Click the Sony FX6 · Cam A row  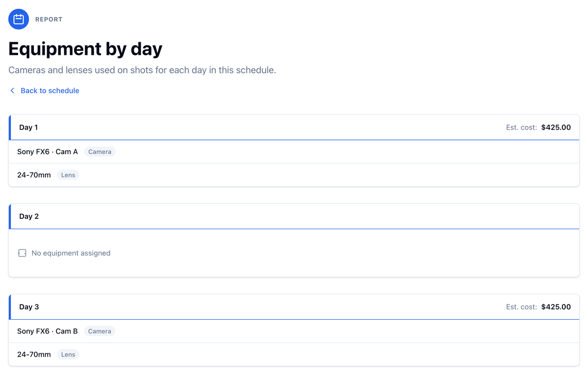pyautogui.click(x=294, y=152)
